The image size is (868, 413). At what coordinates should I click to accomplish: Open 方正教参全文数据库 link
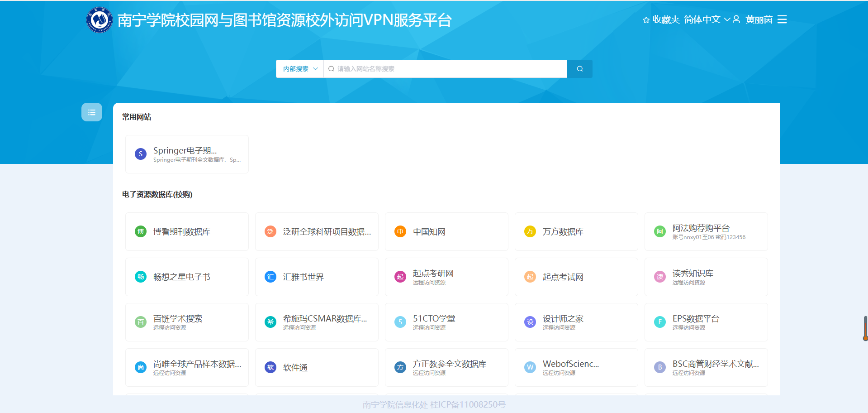coord(450,364)
